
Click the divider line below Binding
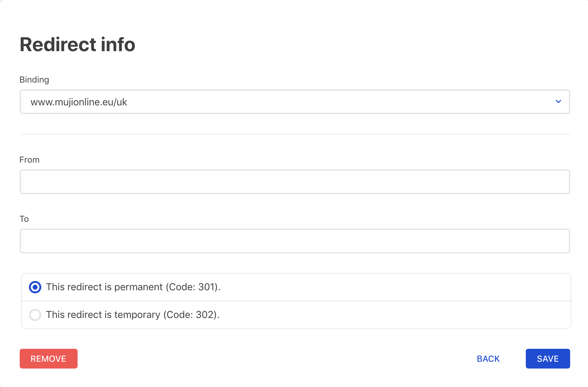[295, 134]
